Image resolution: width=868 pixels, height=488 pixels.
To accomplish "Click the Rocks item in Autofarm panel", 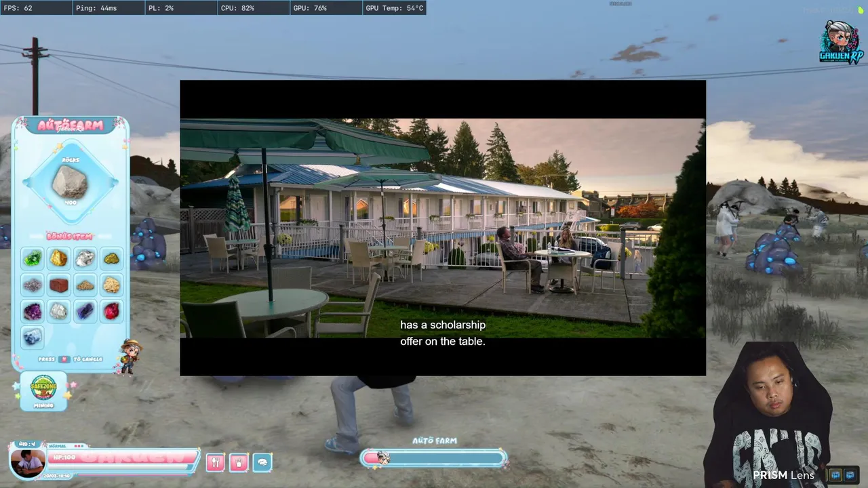I will point(70,182).
